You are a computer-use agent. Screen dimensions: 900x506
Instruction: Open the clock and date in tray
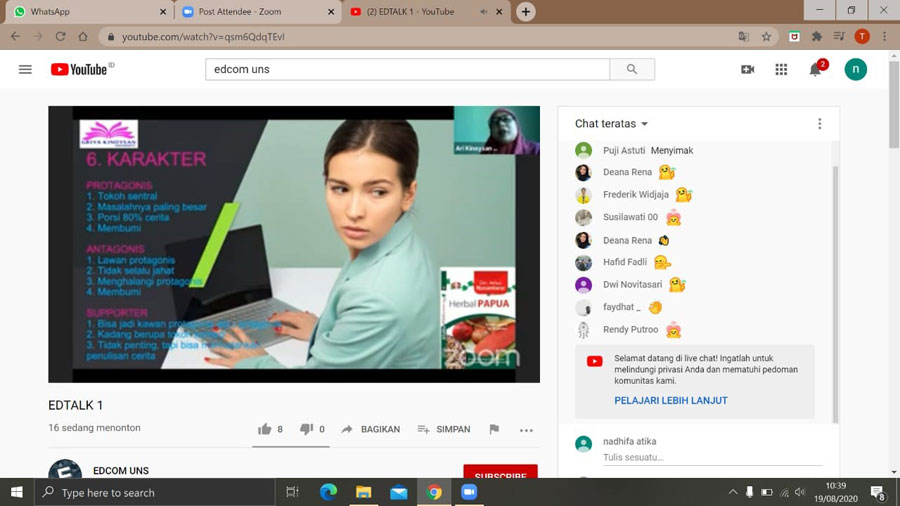[x=836, y=492]
